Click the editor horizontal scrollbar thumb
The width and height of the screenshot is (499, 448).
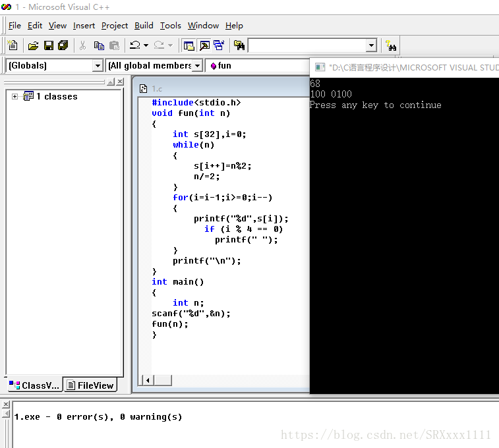click(x=163, y=380)
